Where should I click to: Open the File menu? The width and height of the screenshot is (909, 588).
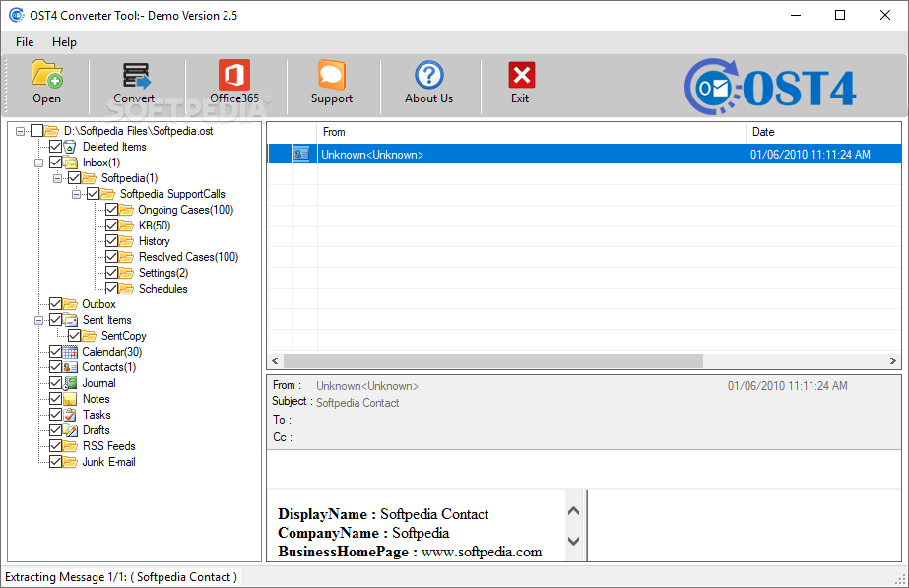pyautogui.click(x=25, y=41)
